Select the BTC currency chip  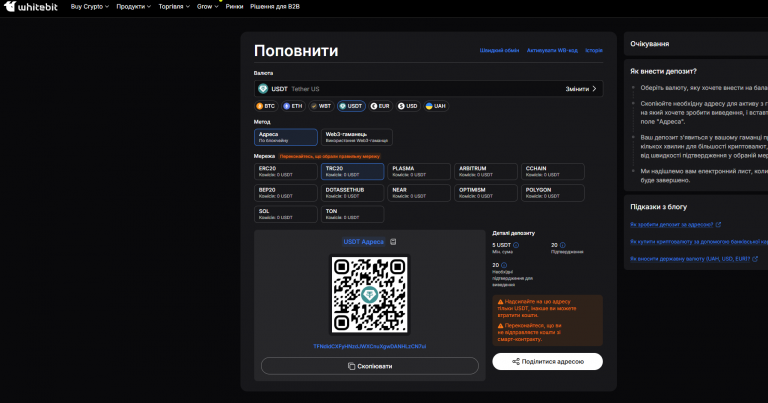[x=266, y=106]
